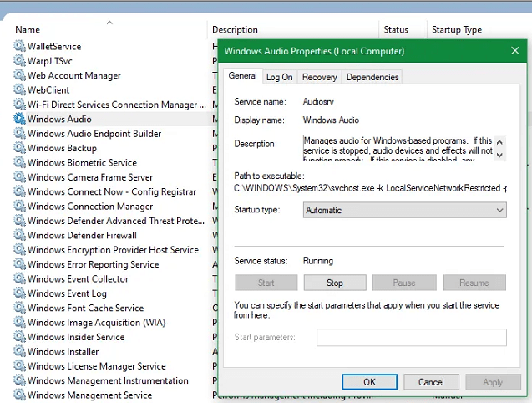Click the Windows Connect Now gear icon

pyautogui.click(x=19, y=191)
